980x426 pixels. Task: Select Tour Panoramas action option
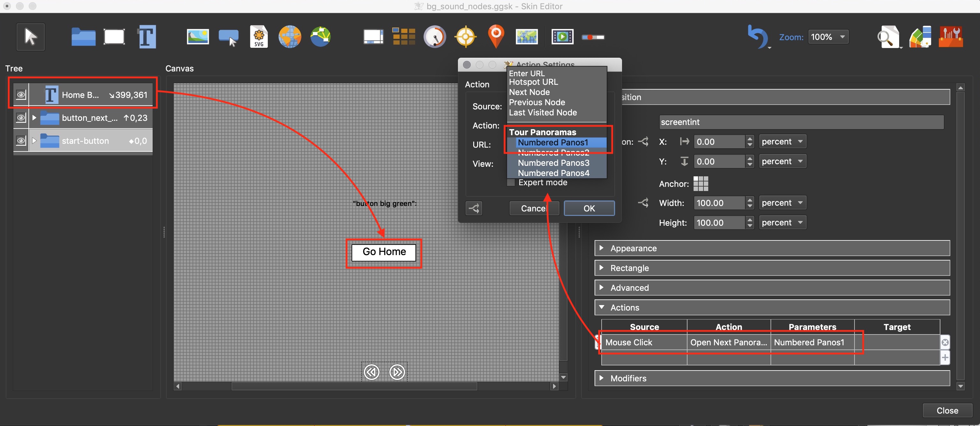(x=542, y=131)
